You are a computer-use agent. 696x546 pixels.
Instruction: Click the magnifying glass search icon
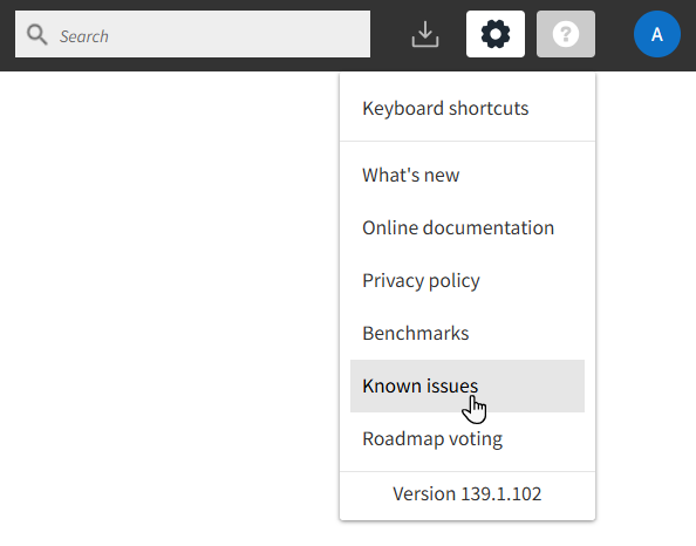click(37, 36)
